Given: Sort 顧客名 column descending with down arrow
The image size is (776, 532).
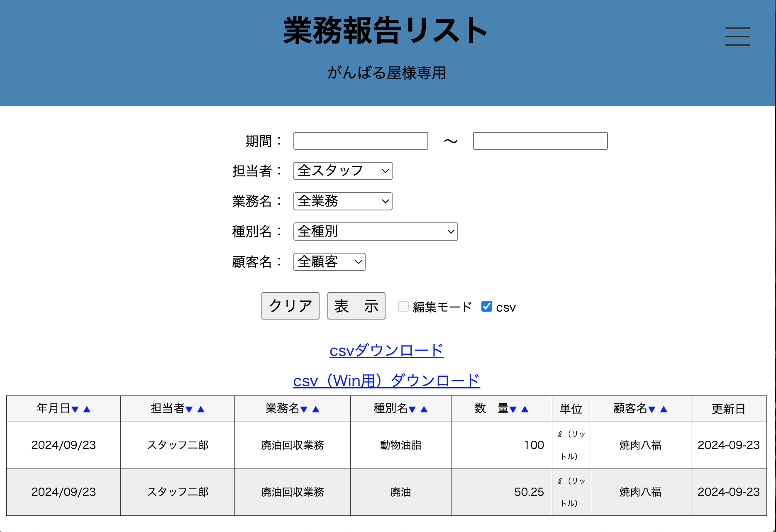Looking at the screenshot, I should coord(652,410).
